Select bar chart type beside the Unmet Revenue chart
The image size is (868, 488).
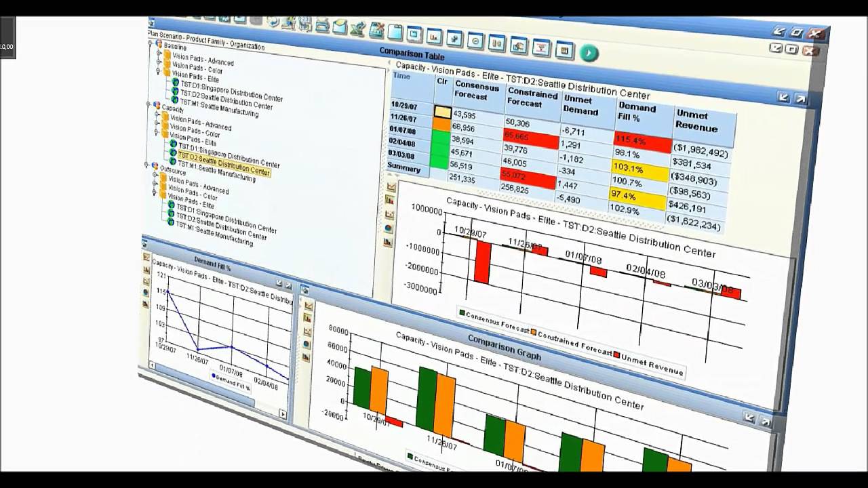[390, 200]
